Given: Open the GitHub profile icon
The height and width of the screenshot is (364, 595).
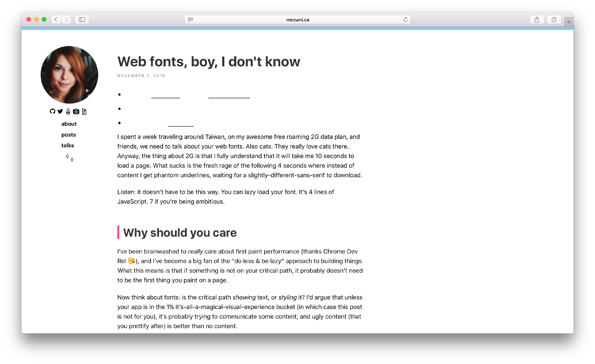Looking at the screenshot, I should (x=52, y=111).
